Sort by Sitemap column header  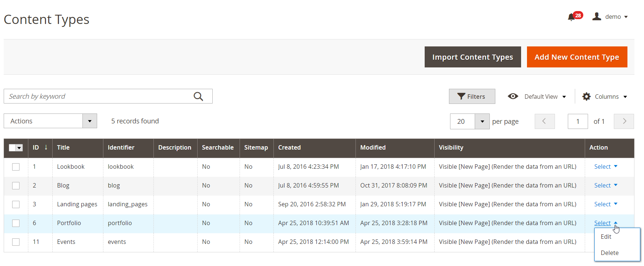(256, 147)
